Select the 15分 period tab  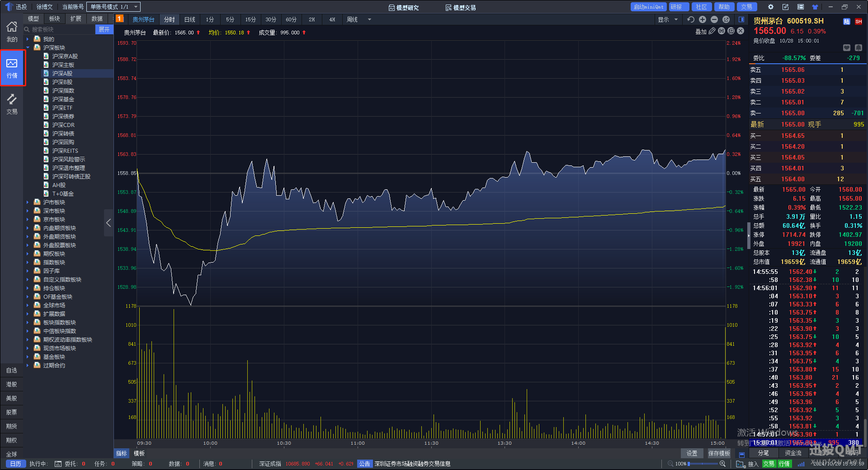coord(250,19)
